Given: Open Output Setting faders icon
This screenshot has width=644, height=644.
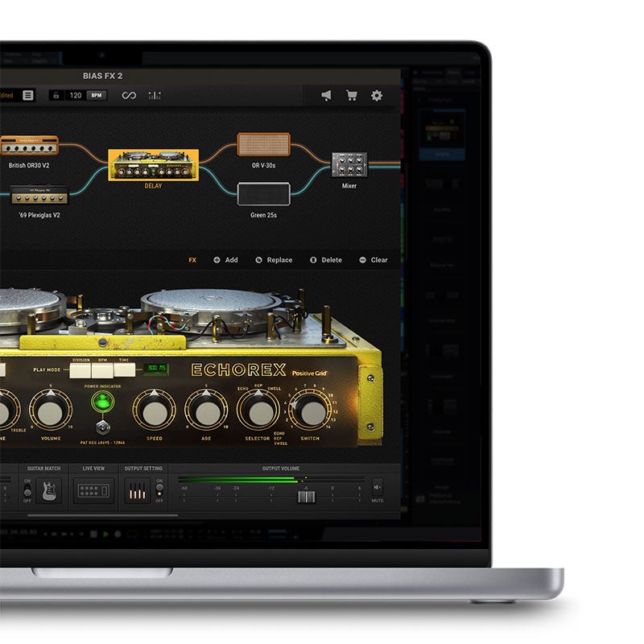Looking at the screenshot, I should coord(137,490).
